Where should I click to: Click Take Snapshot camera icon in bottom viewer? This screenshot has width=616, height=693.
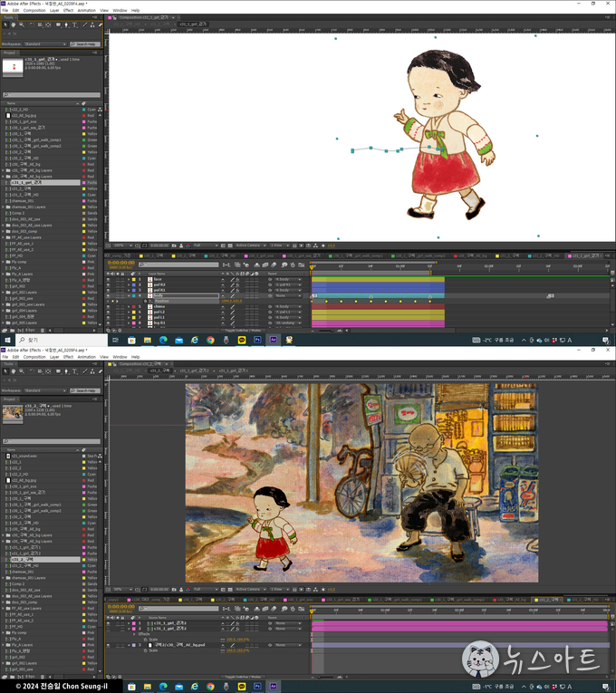pyautogui.click(x=174, y=589)
